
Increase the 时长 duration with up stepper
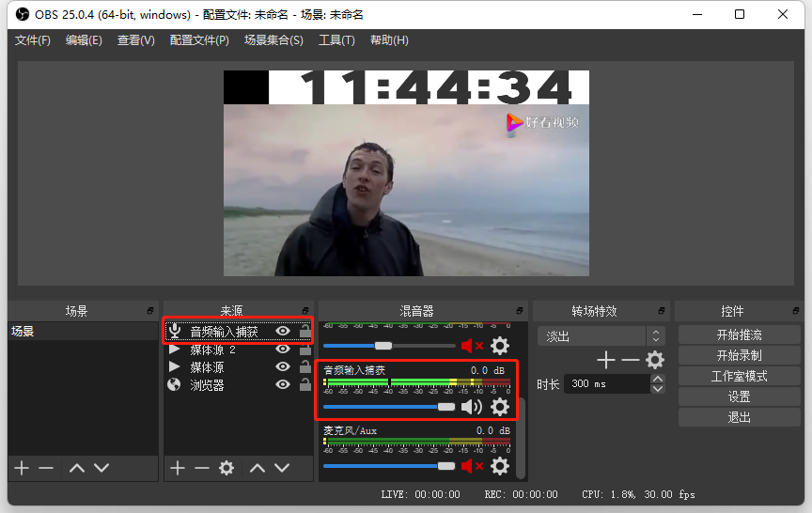tap(657, 379)
